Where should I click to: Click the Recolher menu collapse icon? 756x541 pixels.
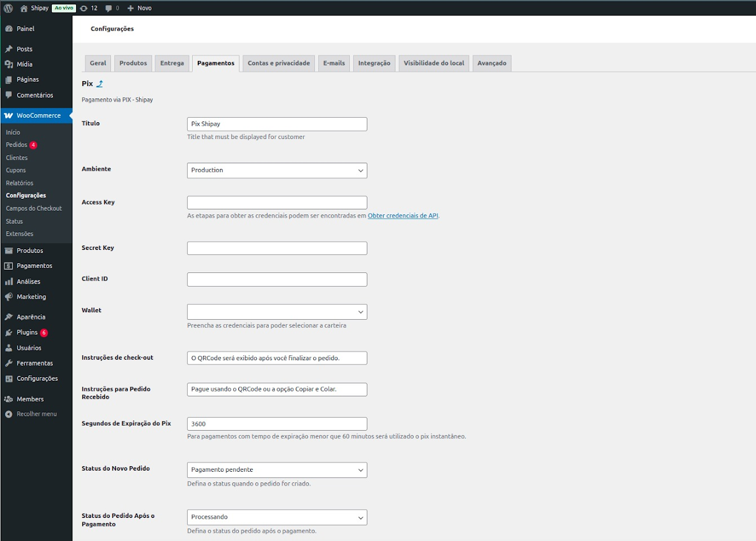pos(9,414)
